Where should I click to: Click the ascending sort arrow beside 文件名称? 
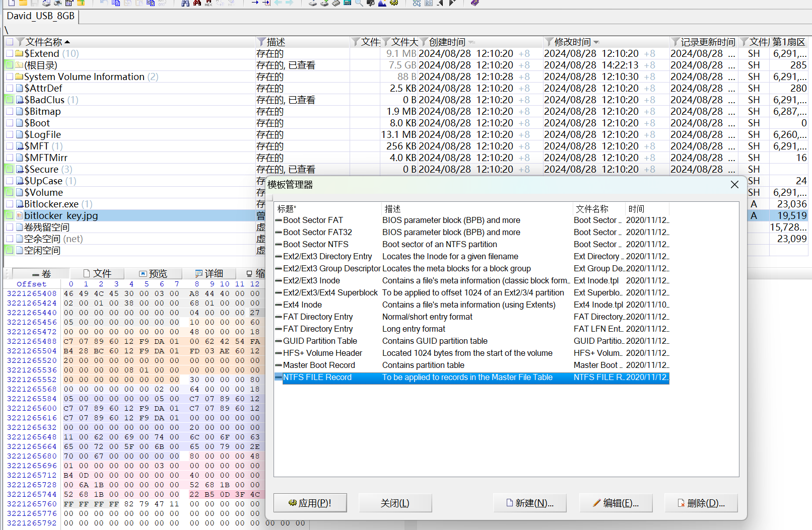[x=67, y=42]
